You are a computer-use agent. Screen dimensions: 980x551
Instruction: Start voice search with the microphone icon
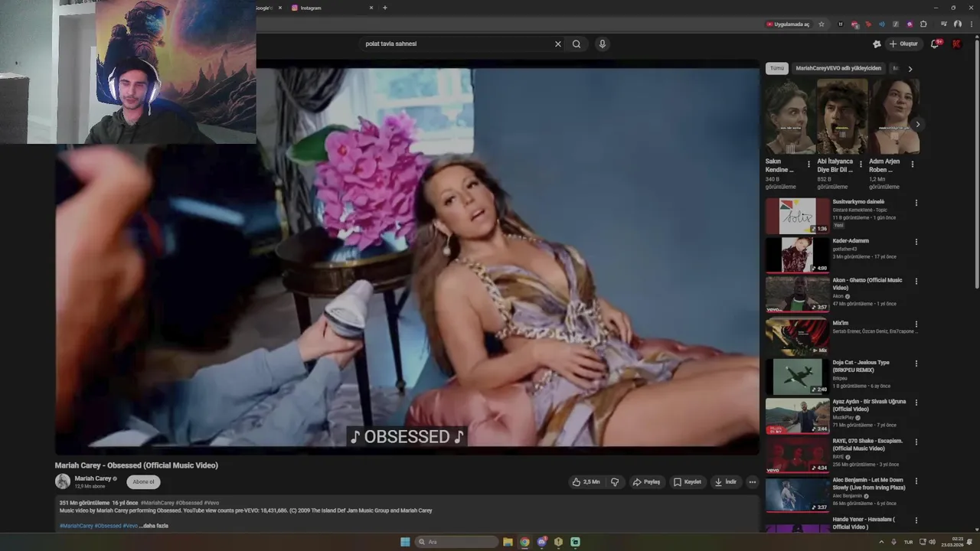(x=603, y=44)
